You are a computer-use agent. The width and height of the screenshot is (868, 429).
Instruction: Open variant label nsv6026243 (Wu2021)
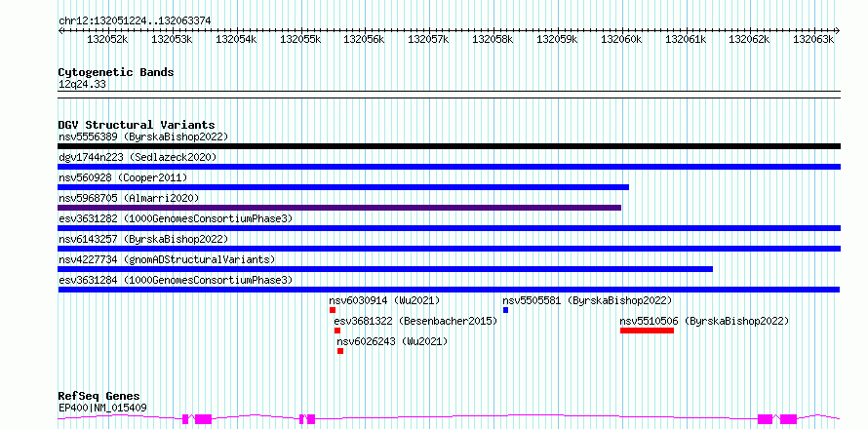[392, 341]
